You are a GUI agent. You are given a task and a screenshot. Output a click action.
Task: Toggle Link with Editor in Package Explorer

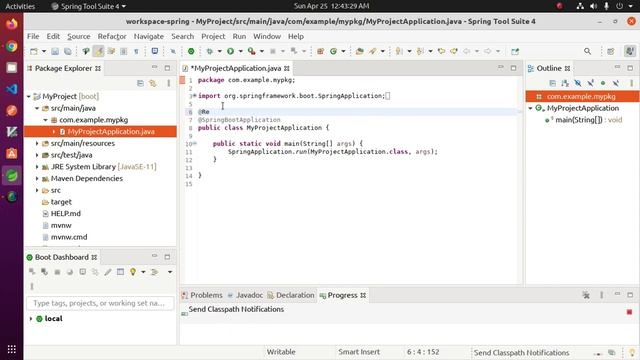point(153,83)
